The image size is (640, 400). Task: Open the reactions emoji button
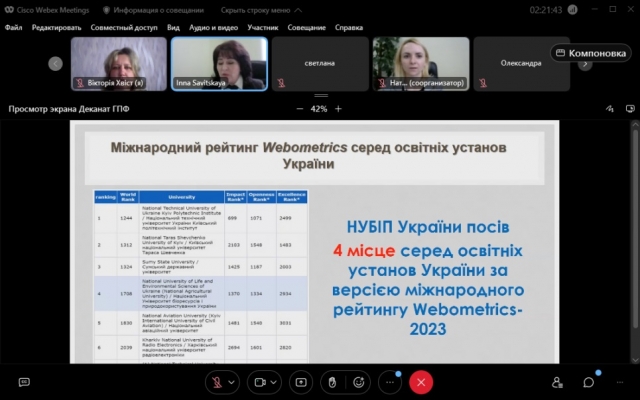pos(359,382)
